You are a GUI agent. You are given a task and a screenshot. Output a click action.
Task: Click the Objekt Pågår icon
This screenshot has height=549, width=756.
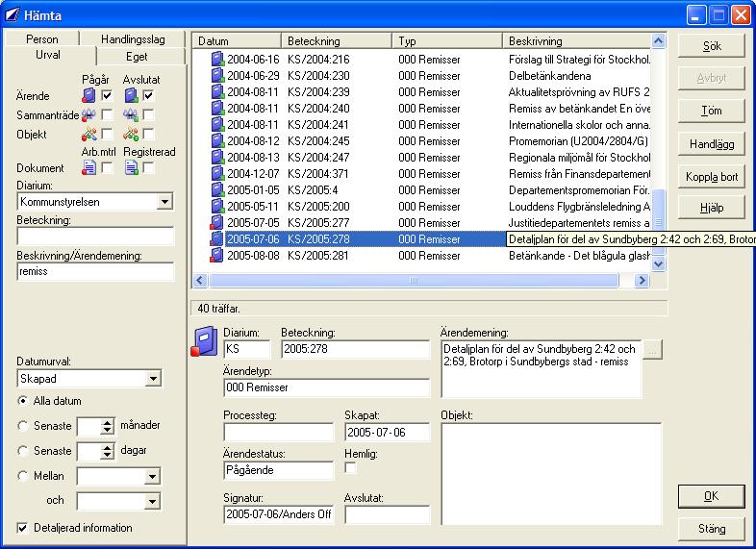[x=88, y=134]
